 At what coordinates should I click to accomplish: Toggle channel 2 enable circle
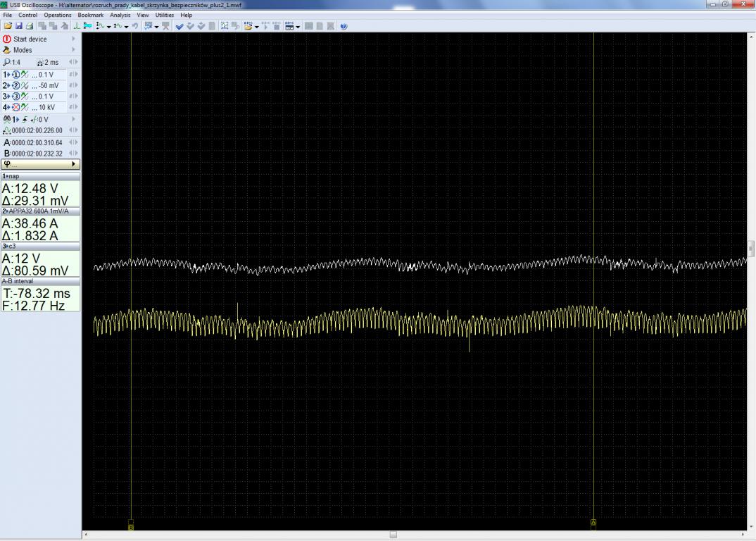point(15,85)
